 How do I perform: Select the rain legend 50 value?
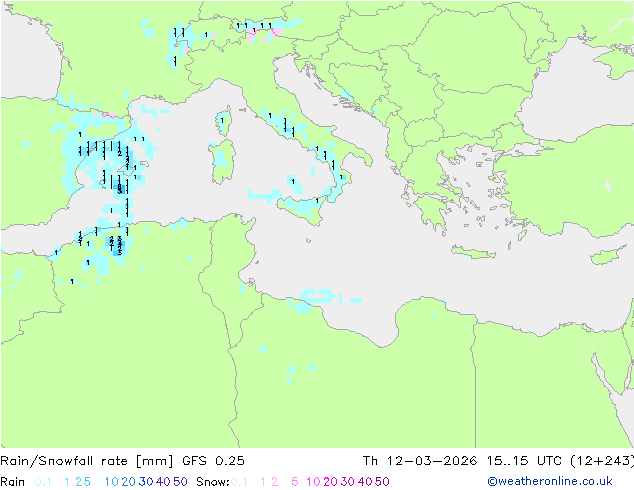pyautogui.click(x=180, y=482)
